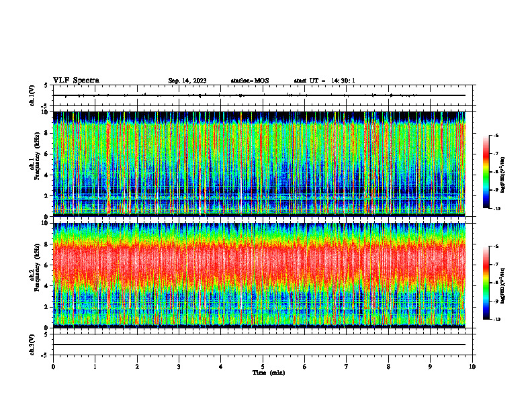This screenshot has width=532, height=411.
Task: Click the "5" tick on the time axis
Action: pyautogui.click(x=263, y=367)
